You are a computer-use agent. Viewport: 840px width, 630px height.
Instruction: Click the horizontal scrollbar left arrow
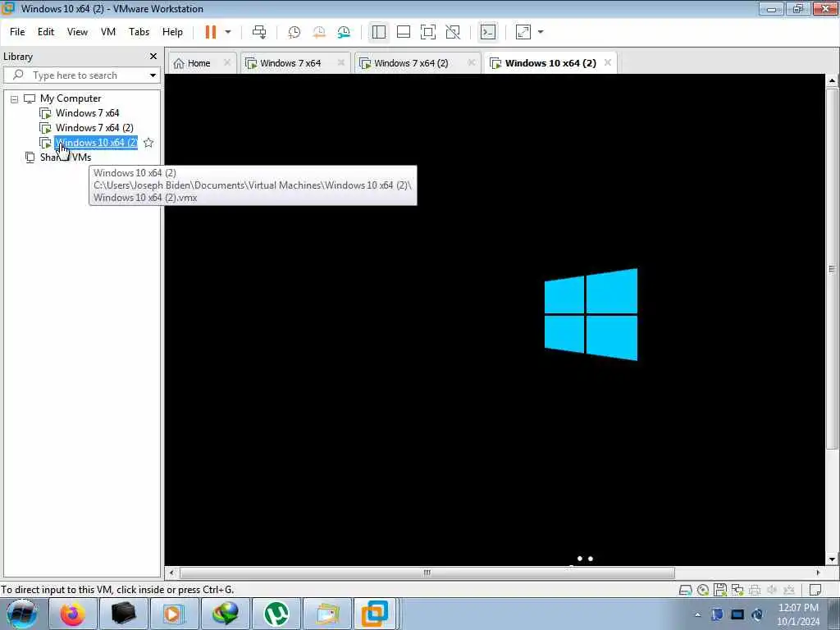(x=171, y=573)
